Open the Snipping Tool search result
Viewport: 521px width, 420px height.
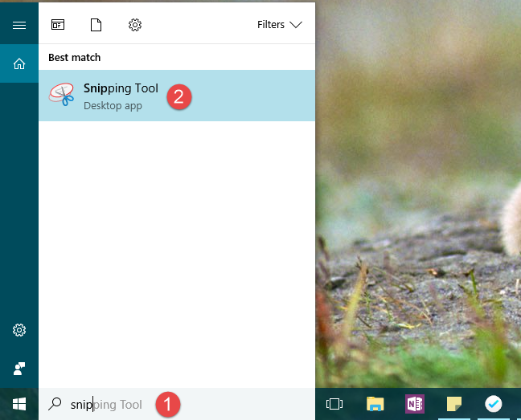click(x=121, y=96)
